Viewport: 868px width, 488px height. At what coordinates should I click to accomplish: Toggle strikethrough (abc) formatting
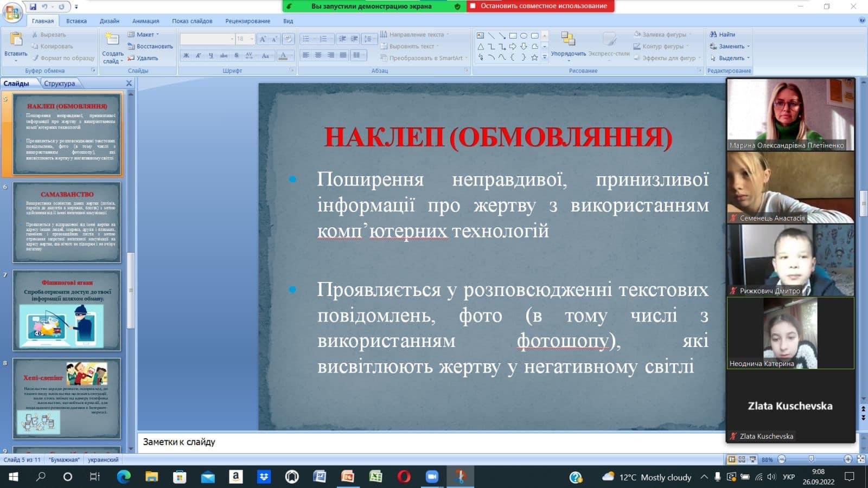(224, 55)
